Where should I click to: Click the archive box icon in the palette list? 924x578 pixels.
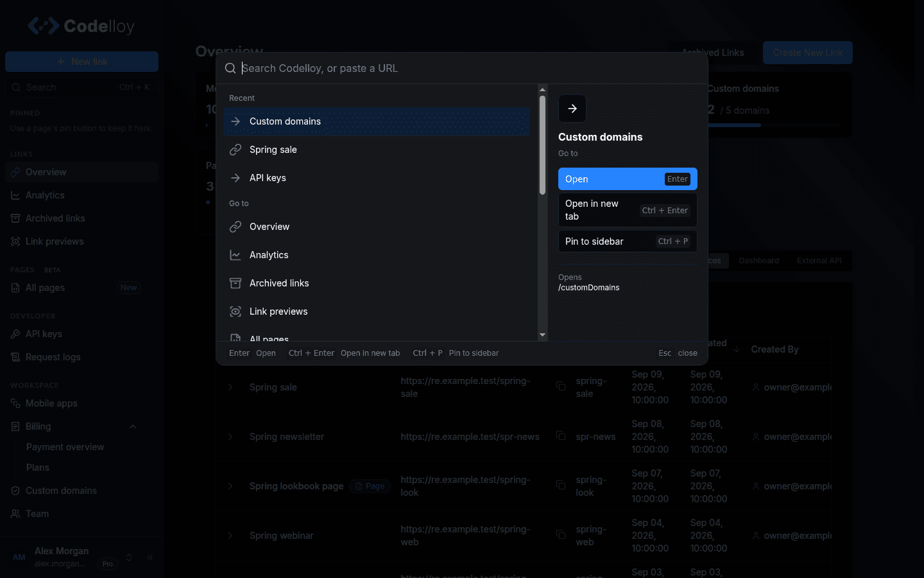[235, 283]
